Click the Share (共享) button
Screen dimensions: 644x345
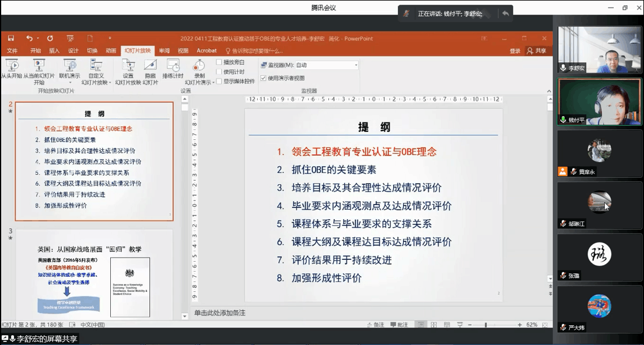tap(537, 51)
